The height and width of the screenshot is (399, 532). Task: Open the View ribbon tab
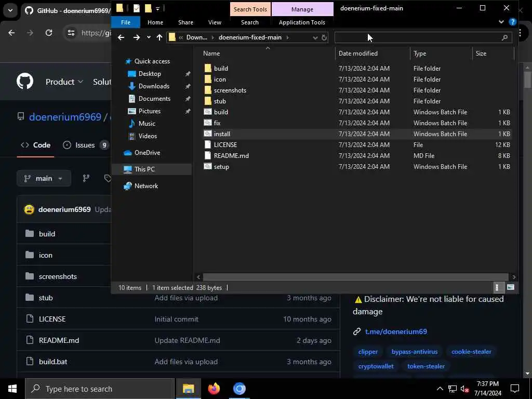(x=215, y=22)
